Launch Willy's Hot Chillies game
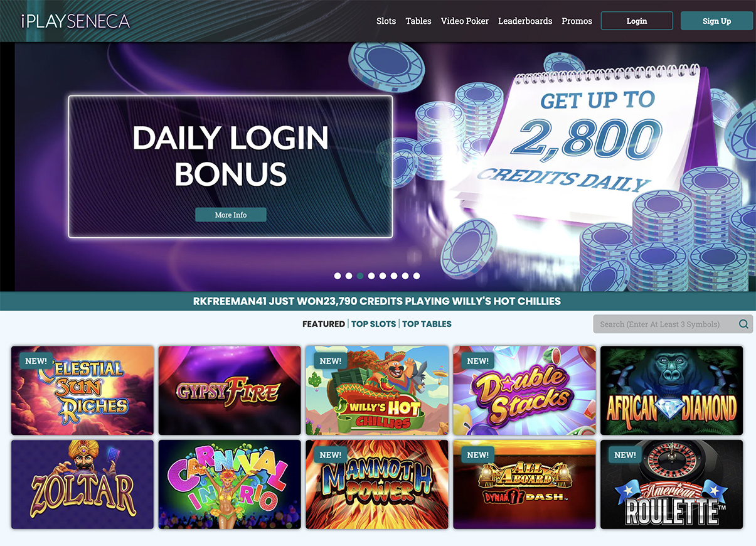 tap(377, 390)
